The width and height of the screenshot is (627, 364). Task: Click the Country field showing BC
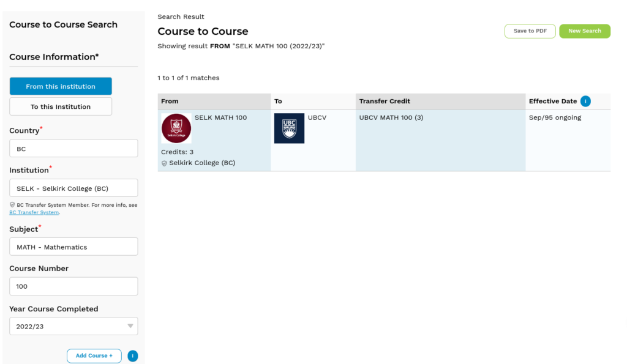(x=73, y=149)
